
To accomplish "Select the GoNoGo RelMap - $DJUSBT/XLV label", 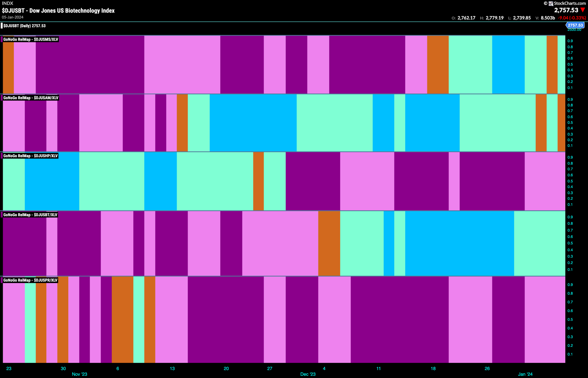I will 30,215.
